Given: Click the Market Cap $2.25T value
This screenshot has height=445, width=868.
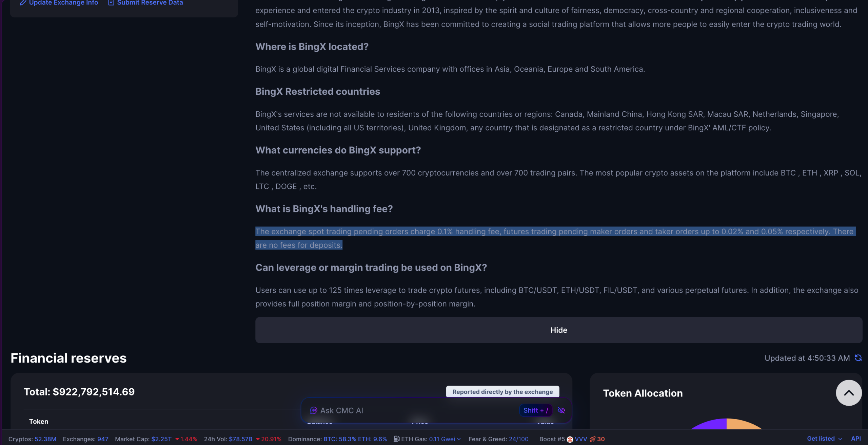Looking at the screenshot, I should pos(161,439).
